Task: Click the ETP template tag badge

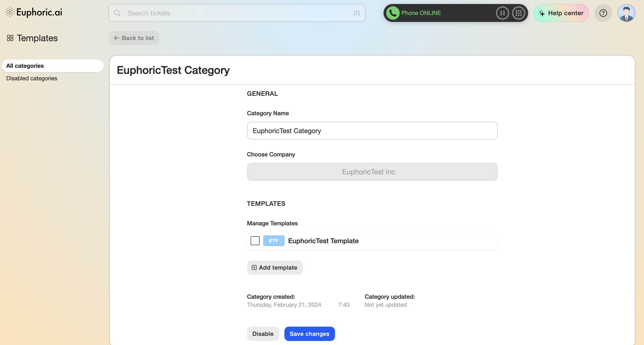Action: click(273, 241)
